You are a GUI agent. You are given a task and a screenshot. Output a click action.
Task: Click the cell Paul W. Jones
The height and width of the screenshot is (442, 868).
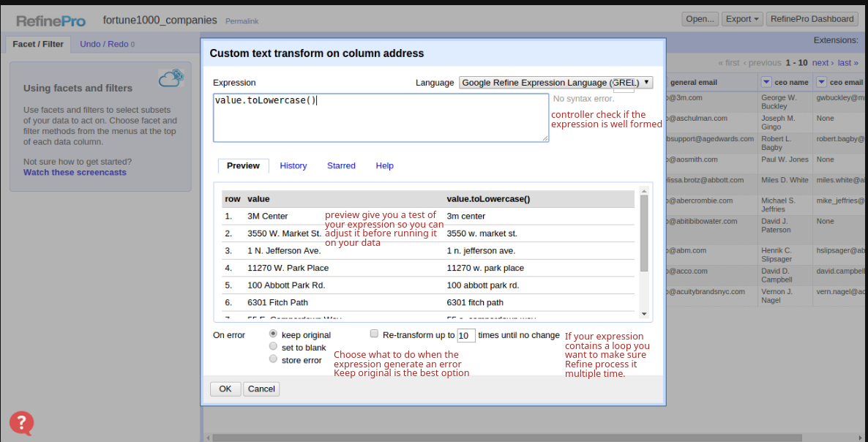coord(785,160)
